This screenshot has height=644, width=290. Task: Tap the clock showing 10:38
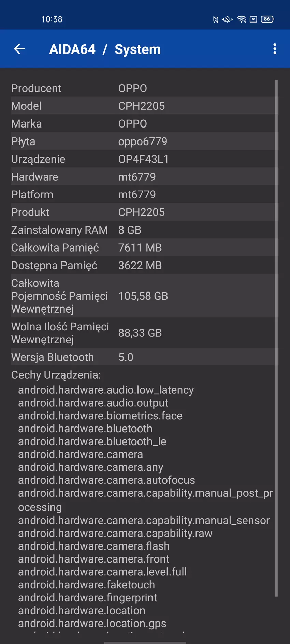(x=52, y=19)
